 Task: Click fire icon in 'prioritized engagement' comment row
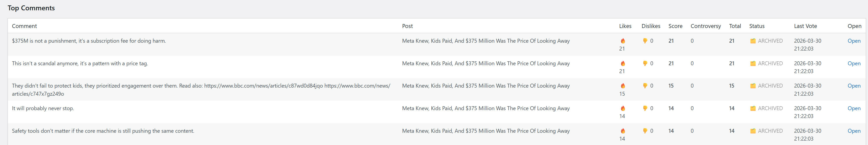click(623, 86)
